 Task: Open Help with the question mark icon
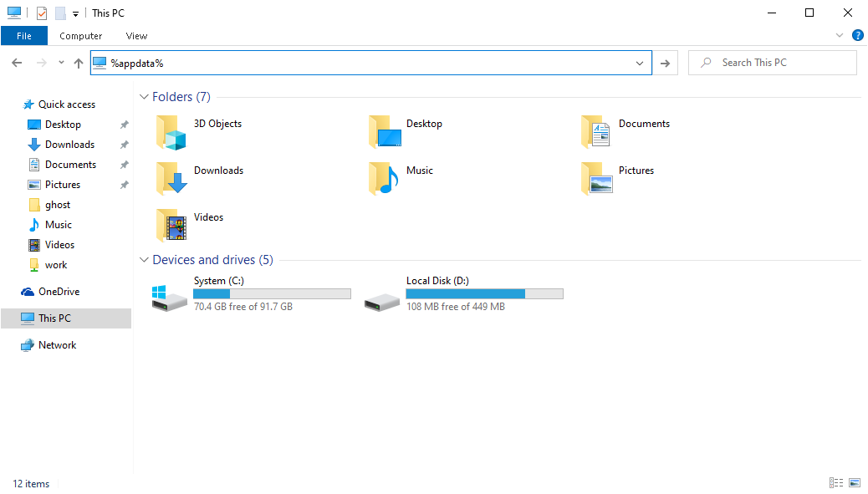[857, 35]
